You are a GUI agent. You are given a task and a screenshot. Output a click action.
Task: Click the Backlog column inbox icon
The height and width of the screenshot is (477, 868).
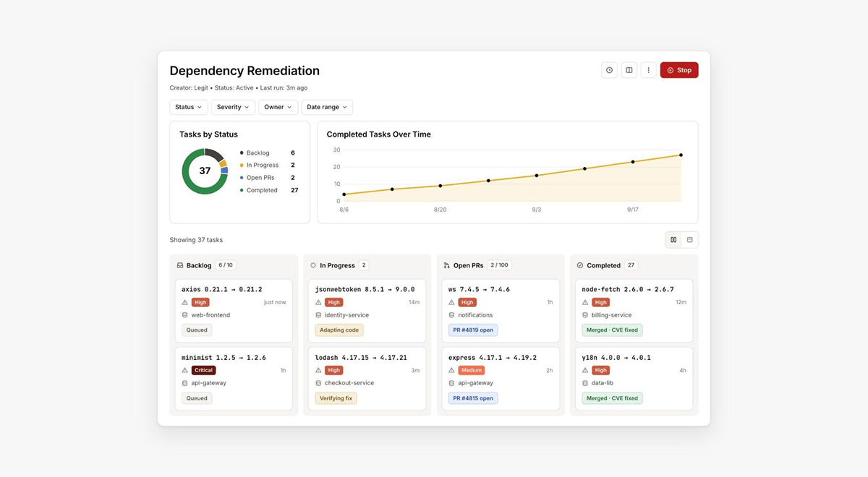[x=180, y=265]
